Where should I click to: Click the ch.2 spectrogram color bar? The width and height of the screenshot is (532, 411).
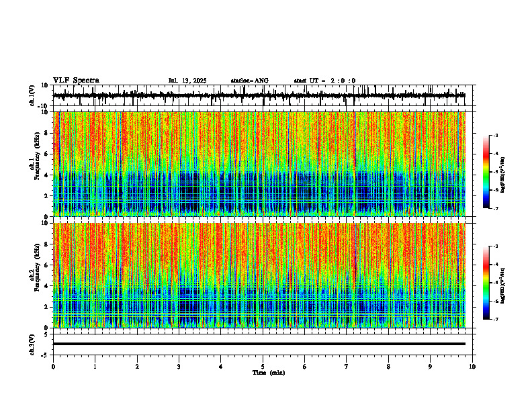tap(486, 283)
